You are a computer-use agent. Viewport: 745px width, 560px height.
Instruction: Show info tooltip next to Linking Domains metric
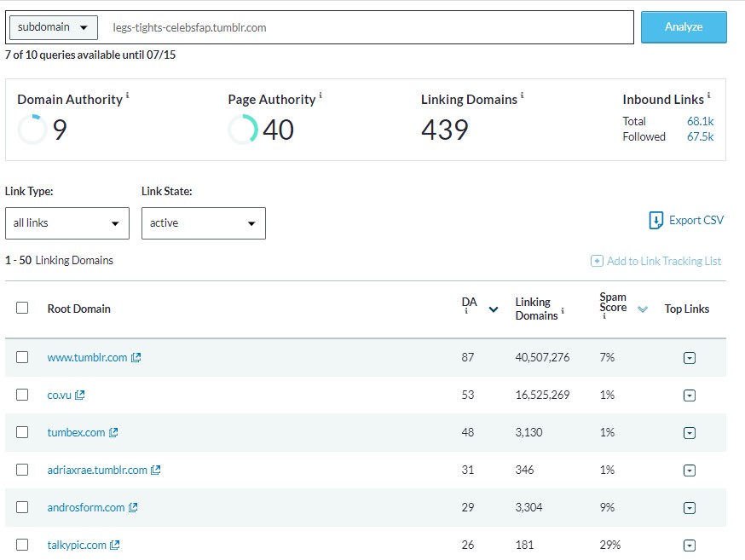522,95
